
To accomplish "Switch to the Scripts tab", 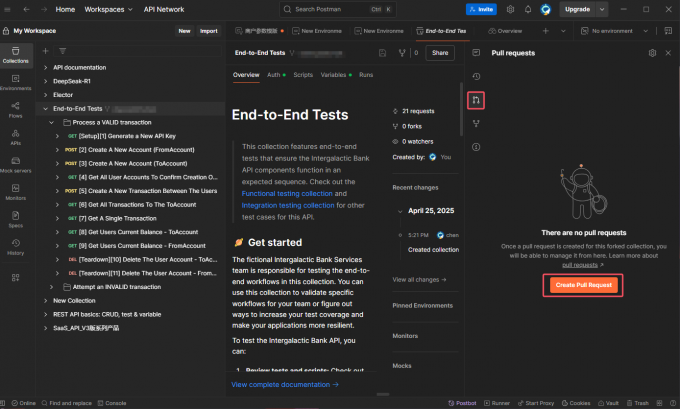I will coord(303,75).
